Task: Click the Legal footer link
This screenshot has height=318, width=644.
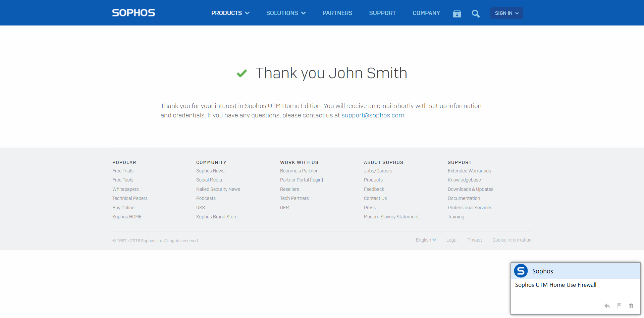Action: tap(452, 240)
